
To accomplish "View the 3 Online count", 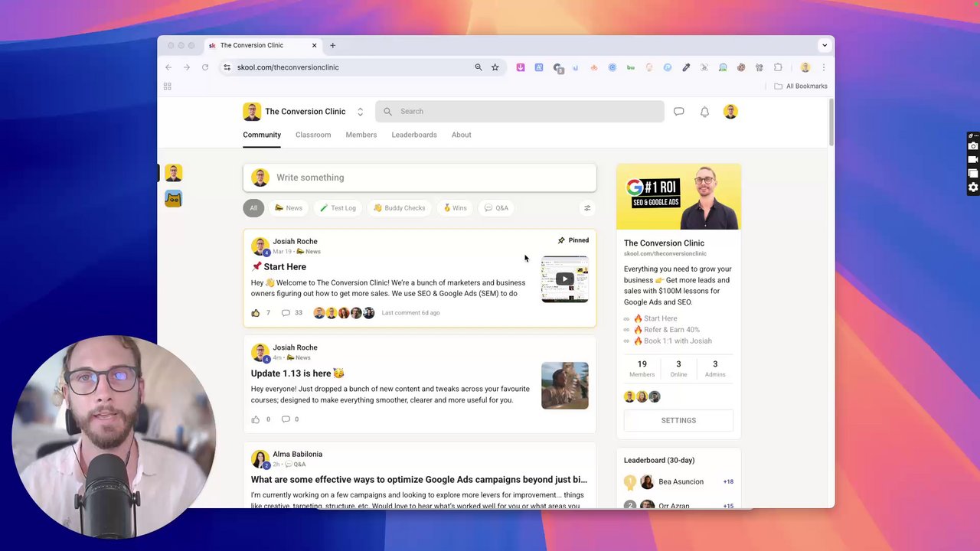I will pyautogui.click(x=678, y=369).
